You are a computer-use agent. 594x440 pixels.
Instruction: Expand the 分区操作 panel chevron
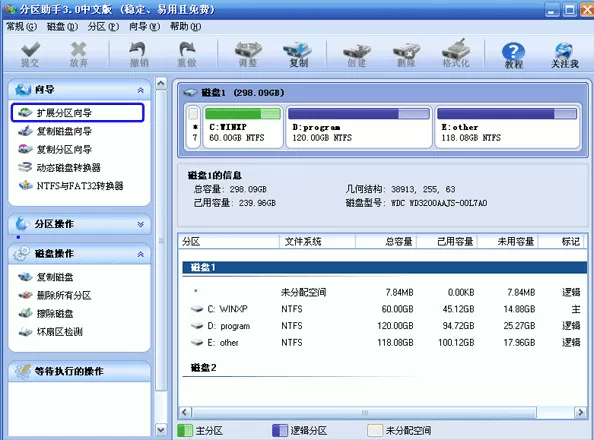(x=141, y=224)
